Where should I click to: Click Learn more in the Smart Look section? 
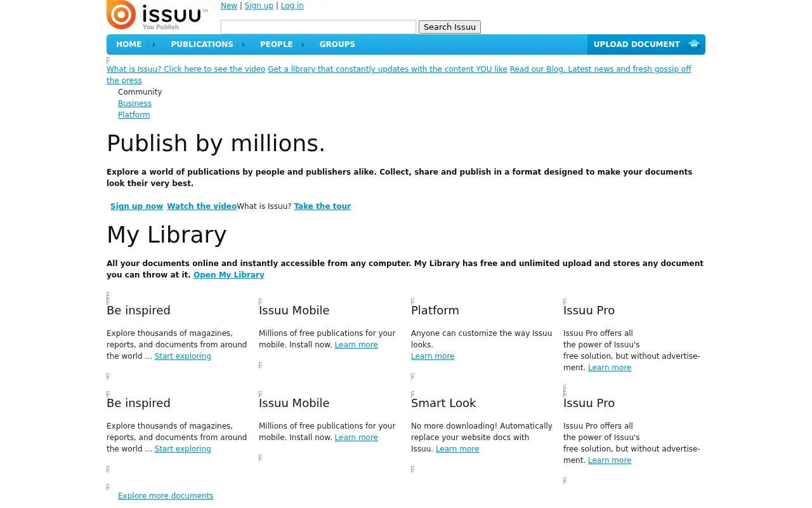coord(457,449)
